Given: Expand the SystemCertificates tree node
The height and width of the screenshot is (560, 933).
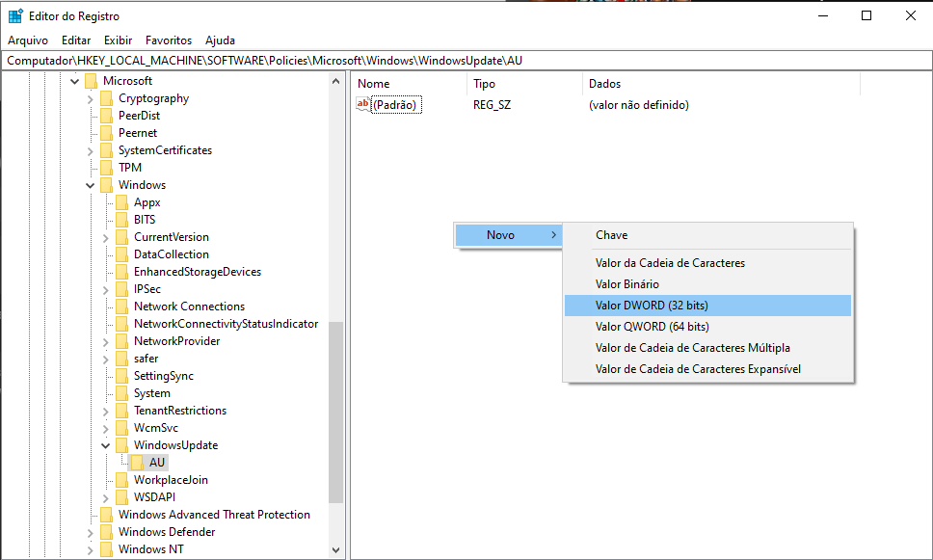Looking at the screenshot, I should [91, 150].
